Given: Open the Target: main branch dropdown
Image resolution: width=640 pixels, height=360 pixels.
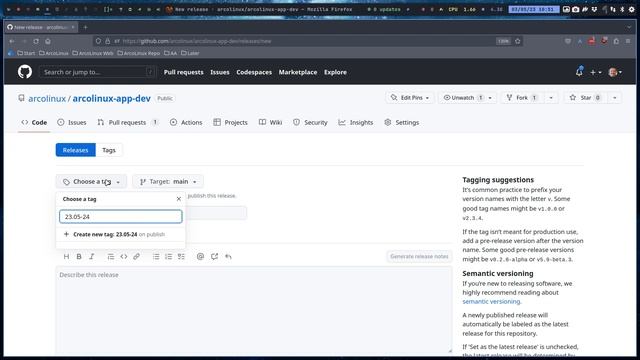Looking at the screenshot, I should coord(168,182).
